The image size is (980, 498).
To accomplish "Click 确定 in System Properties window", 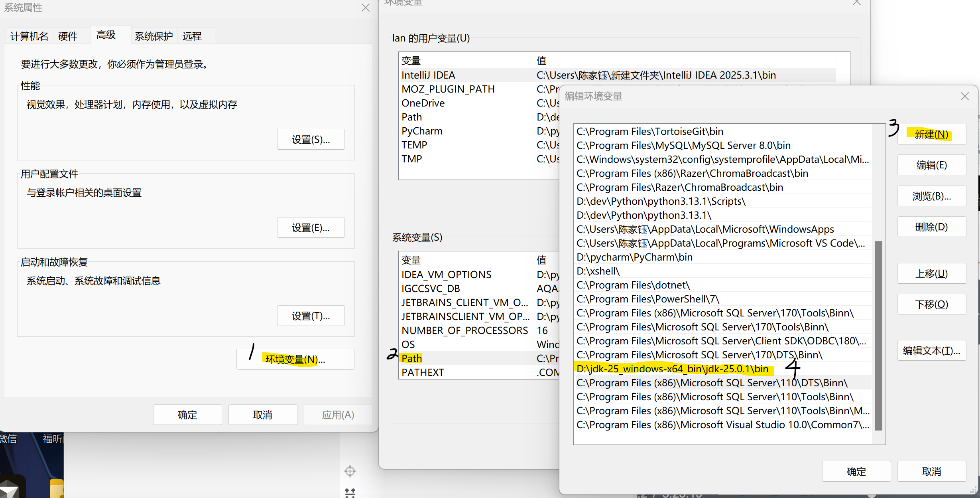I will tap(187, 415).
